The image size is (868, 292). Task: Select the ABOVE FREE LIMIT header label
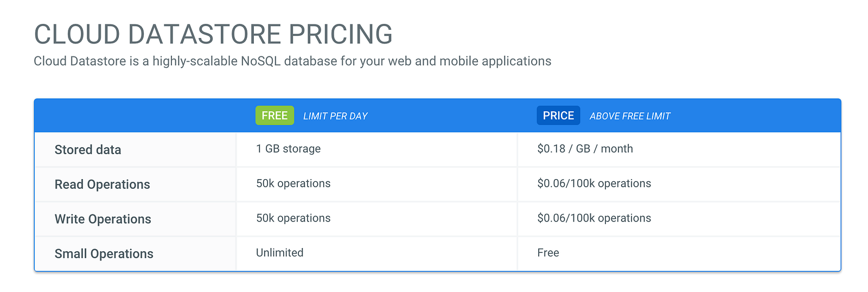coord(630,116)
